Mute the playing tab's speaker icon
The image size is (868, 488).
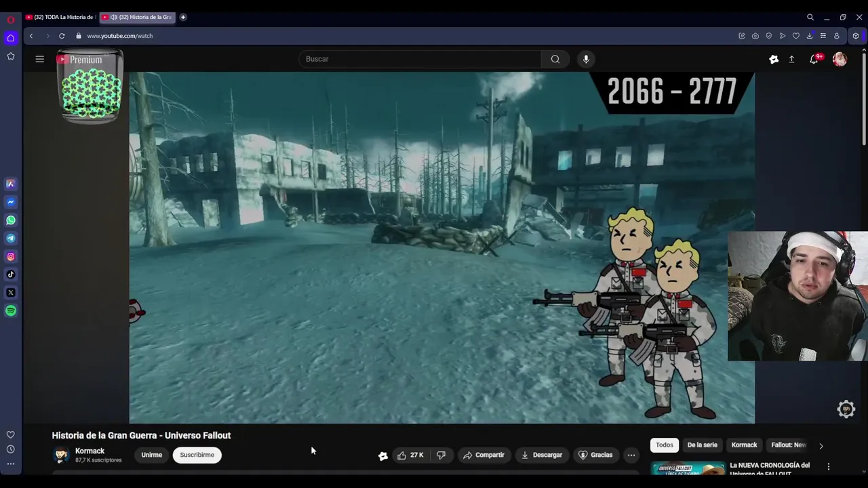click(x=113, y=17)
